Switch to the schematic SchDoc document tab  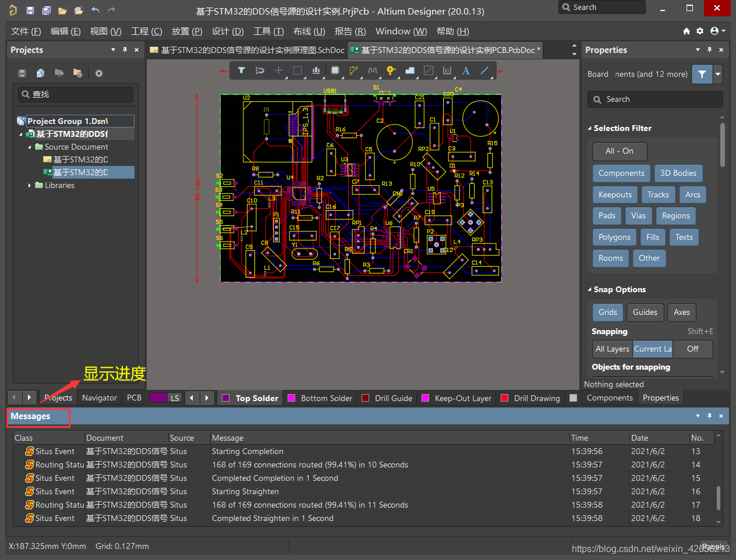pos(247,50)
